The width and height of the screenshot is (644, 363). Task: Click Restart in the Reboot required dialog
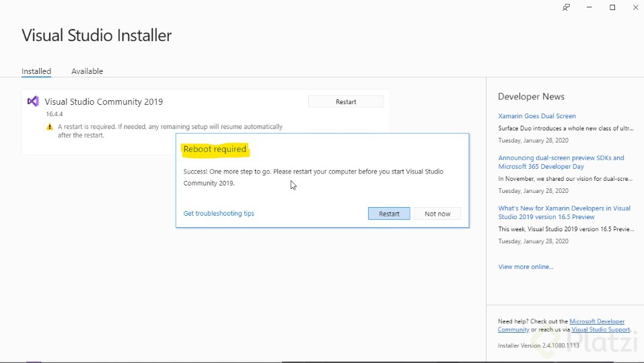[389, 214]
